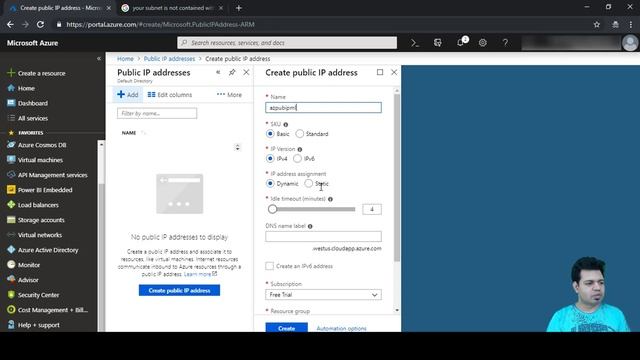The width and height of the screenshot is (640, 360).
Task: Open Help + support
Action: (33, 325)
